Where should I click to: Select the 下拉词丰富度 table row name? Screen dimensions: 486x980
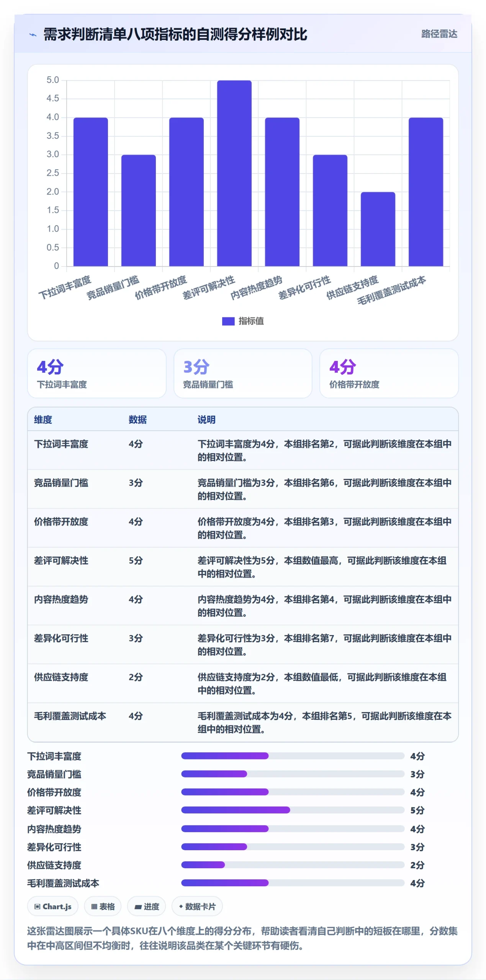[x=61, y=444]
